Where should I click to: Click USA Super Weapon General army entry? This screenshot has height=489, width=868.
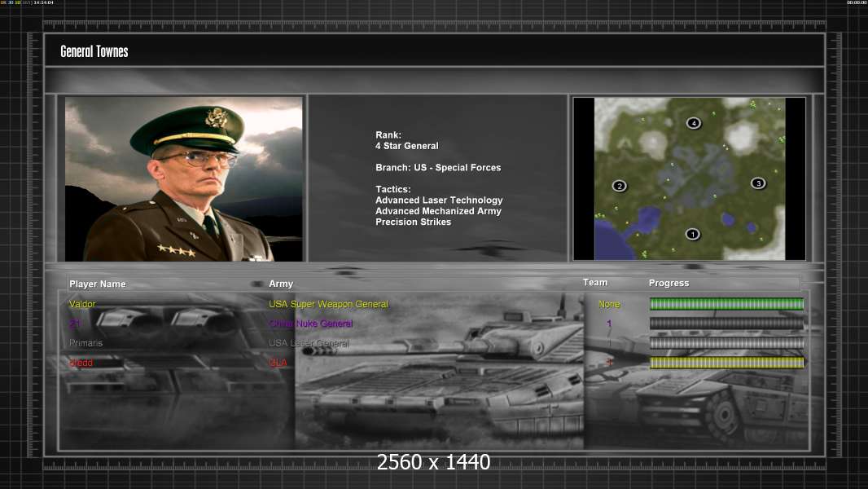point(328,304)
